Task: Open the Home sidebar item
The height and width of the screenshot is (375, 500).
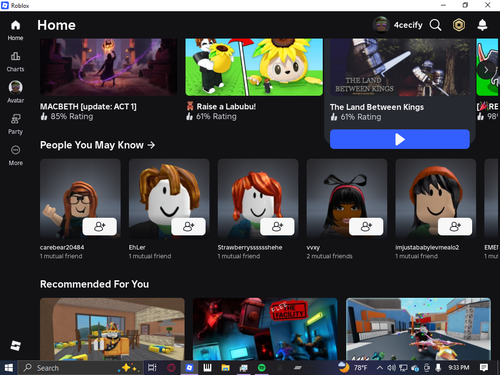Action: pos(15,30)
